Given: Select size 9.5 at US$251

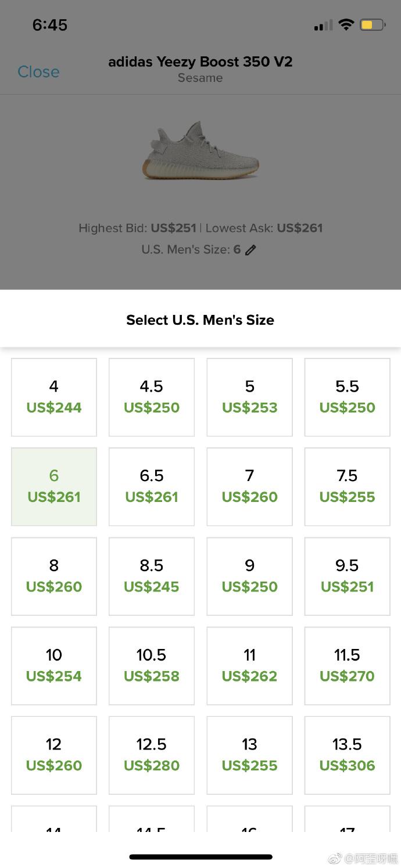Looking at the screenshot, I should point(347,576).
